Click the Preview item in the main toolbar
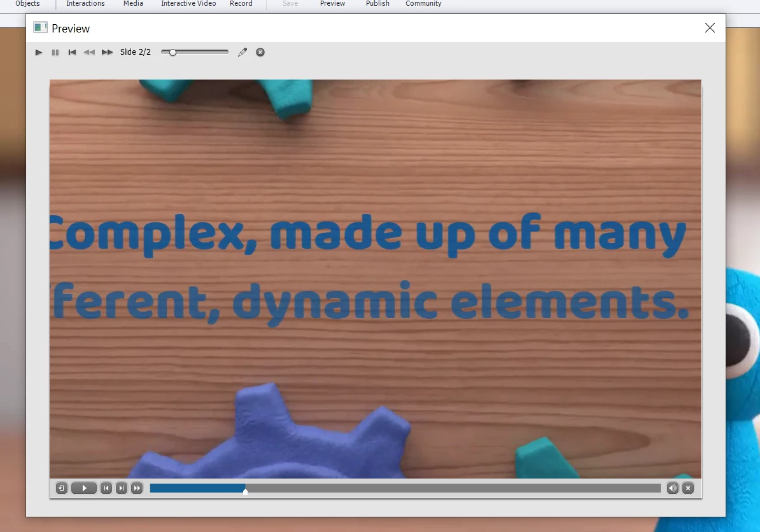760x532 pixels. click(x=332, y=3)
